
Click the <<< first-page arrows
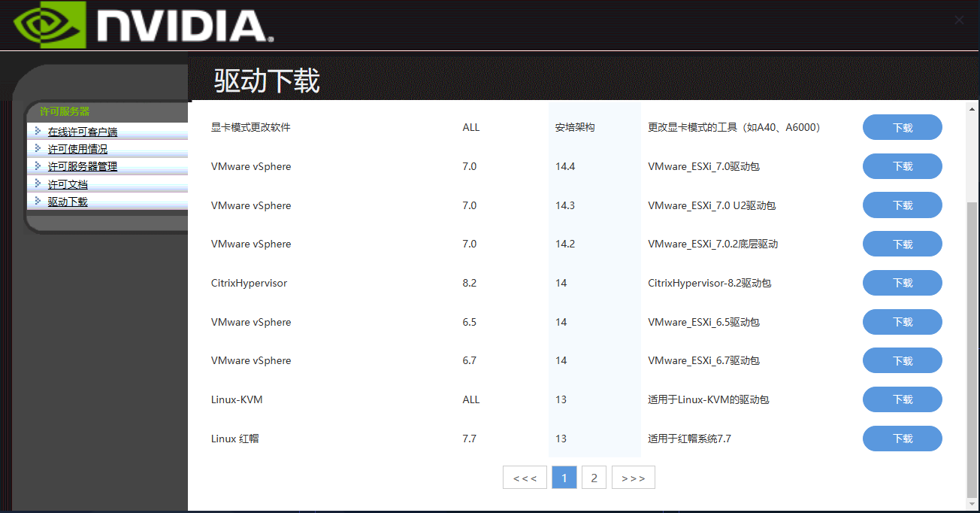(x=525, y=477)
